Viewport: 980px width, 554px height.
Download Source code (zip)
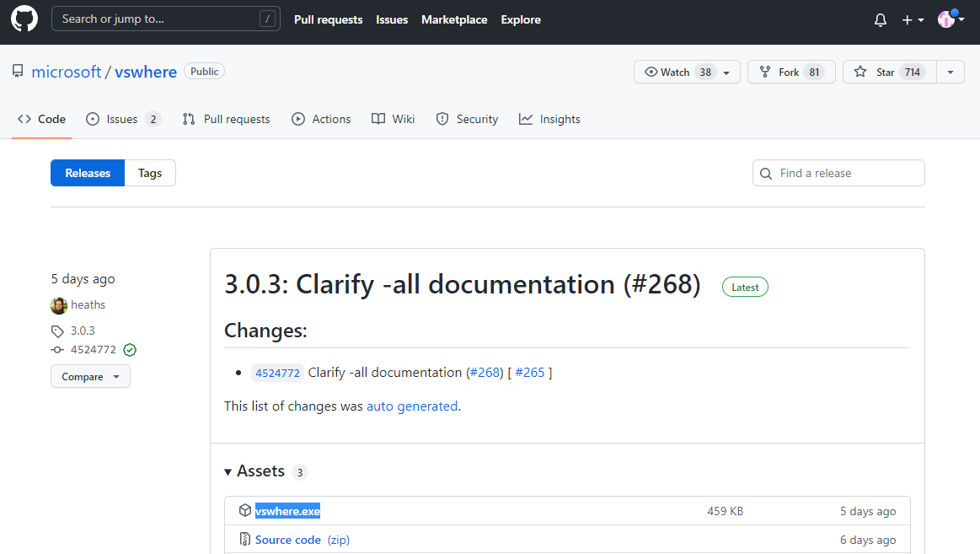(303, 540)
